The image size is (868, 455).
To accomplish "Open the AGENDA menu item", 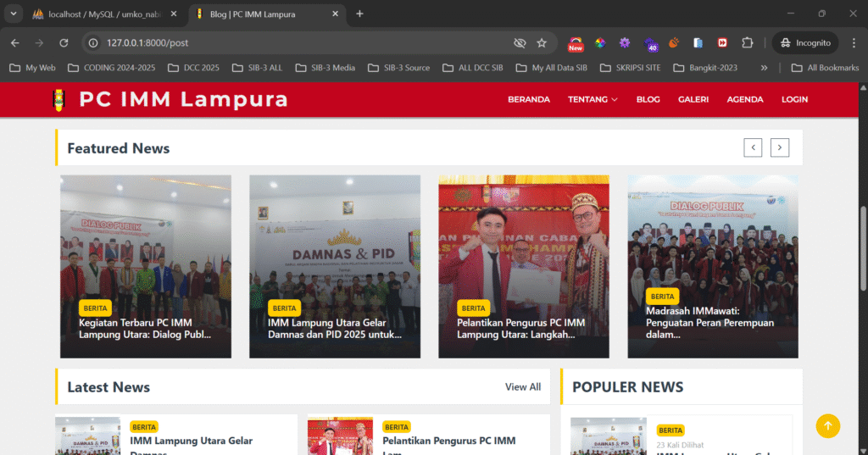I will [744, 100].
